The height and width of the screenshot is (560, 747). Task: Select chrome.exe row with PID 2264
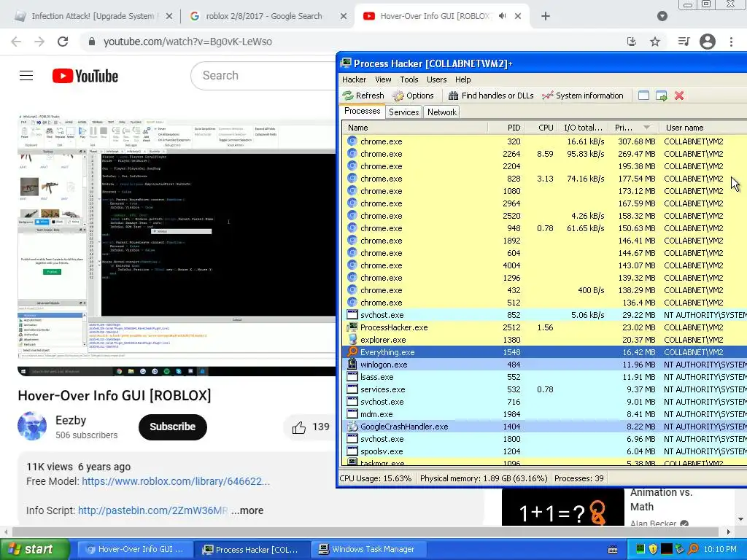[x=544, y=154]
